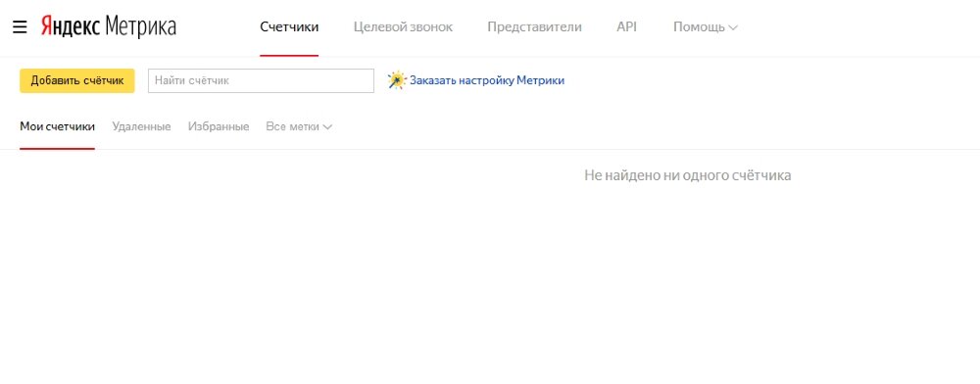Click the Не найдено ни одного счётчика message
980x384 pixels.
[688, 175]
